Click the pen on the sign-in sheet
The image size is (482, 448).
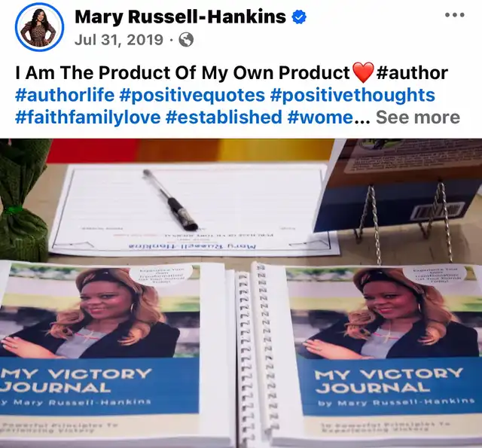[171, 200]
